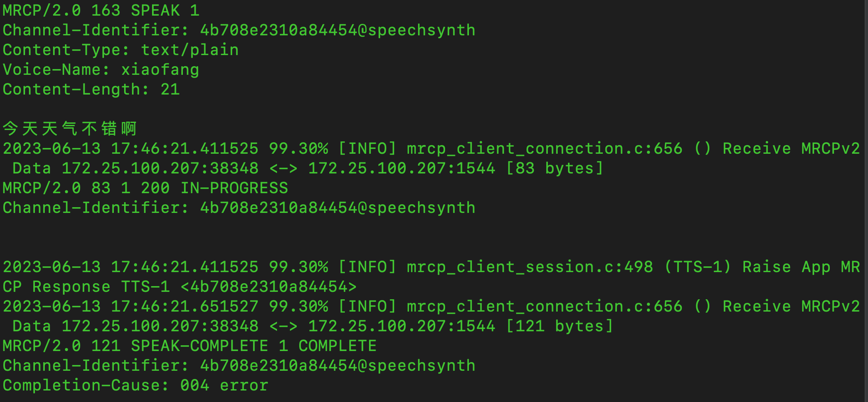Click the 200 status code
The width and height of the screenshot is (868, 402).
(155, 188)
